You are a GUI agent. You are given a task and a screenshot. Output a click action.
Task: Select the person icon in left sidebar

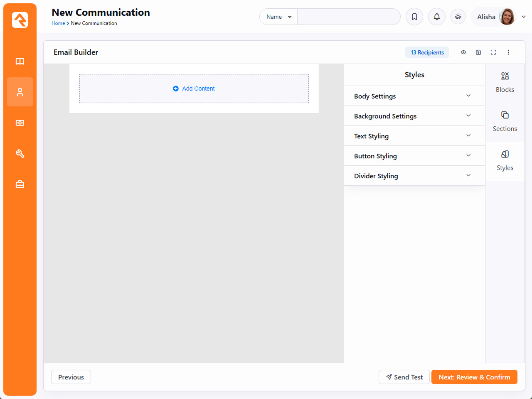[x=20, y=92]
